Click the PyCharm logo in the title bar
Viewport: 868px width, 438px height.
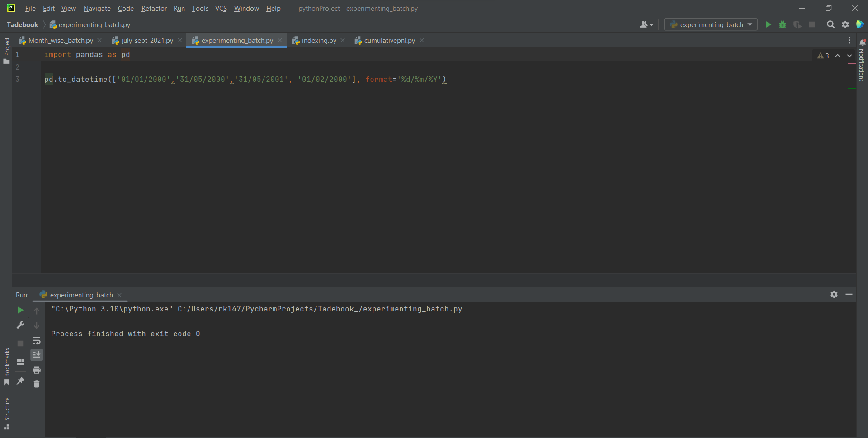click(x=11, y=8)
